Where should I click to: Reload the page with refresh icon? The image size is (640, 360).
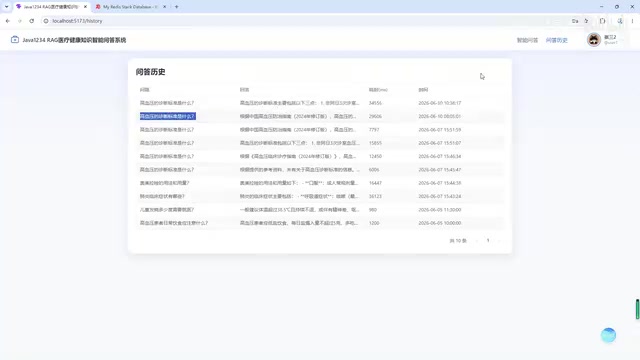click(31, 21)
